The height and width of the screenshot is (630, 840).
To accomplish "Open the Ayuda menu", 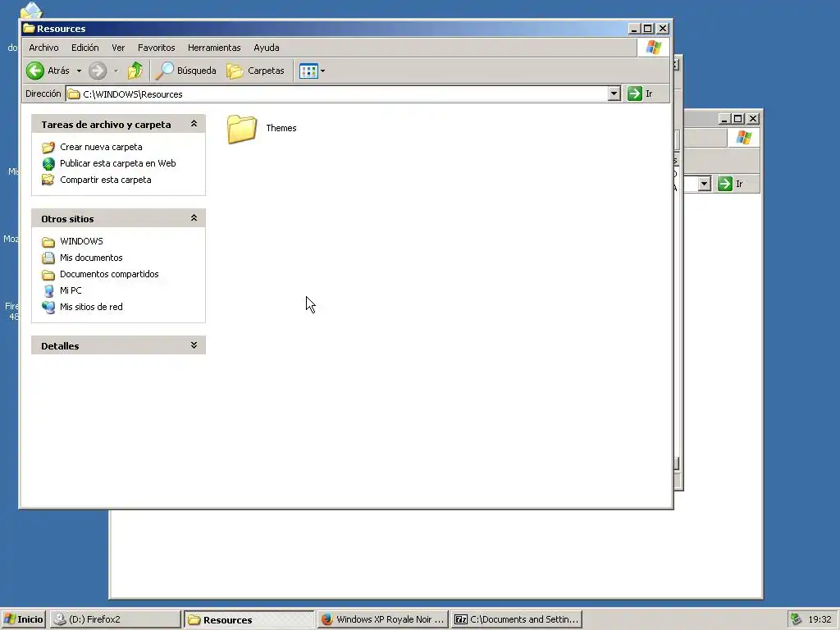I will point(267,48).
